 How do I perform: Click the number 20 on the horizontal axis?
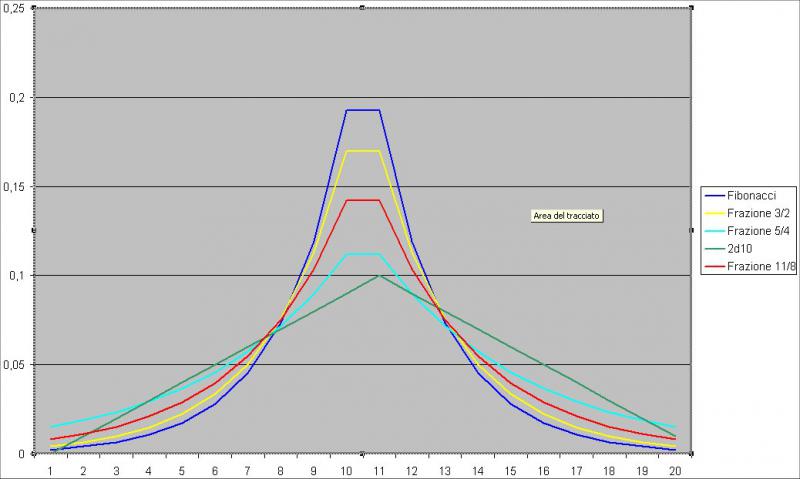click(675, 468)
